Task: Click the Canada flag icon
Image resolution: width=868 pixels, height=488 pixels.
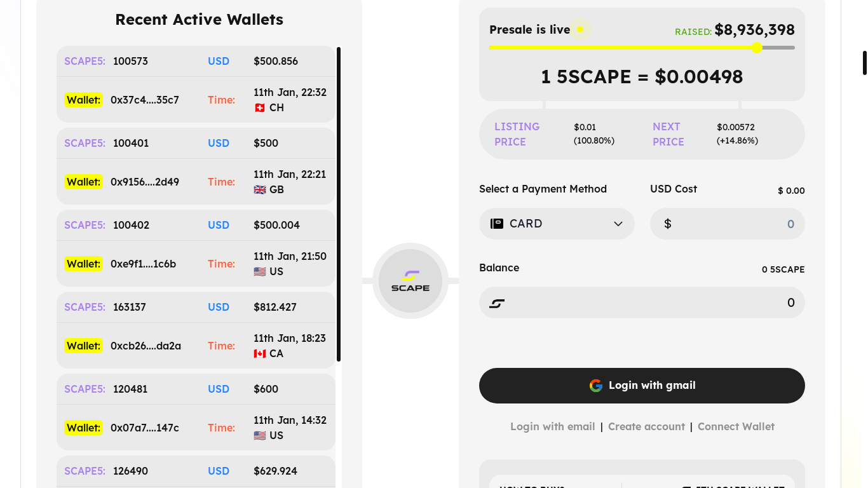Action: click(x=259, y=354)
